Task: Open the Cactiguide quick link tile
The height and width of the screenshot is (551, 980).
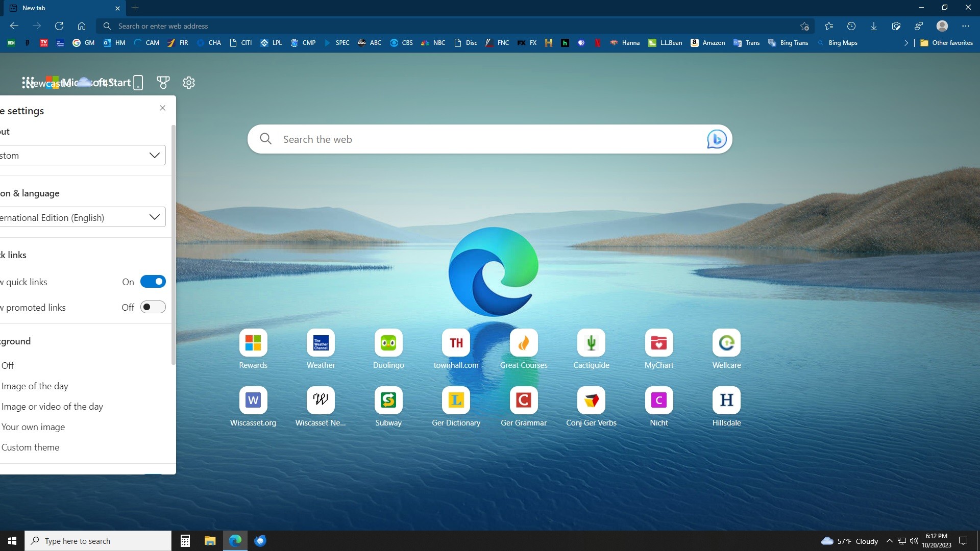Action: coord(591,343)
